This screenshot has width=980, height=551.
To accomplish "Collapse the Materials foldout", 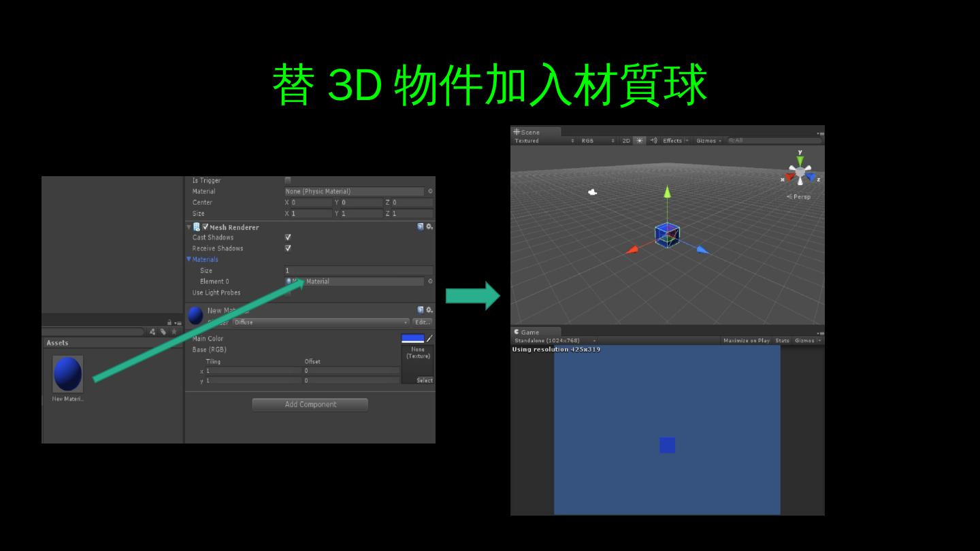I will [x=189, y=259].
